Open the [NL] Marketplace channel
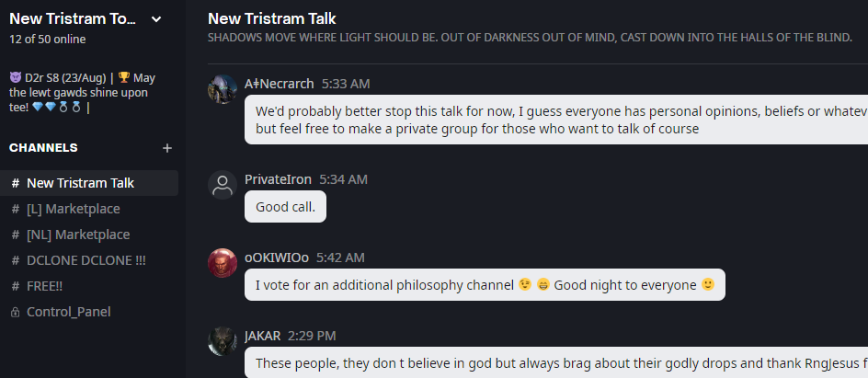This screenshot has height=378, width=868. (78, 235)
